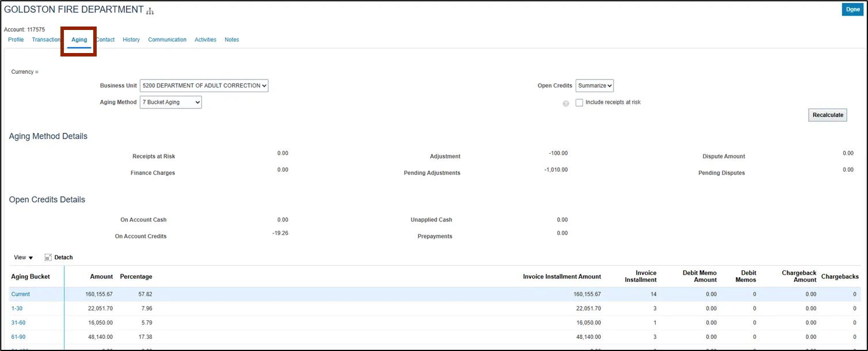Open the History tab
The width and height of the screenshot is (868, 351).
(131, 40)
